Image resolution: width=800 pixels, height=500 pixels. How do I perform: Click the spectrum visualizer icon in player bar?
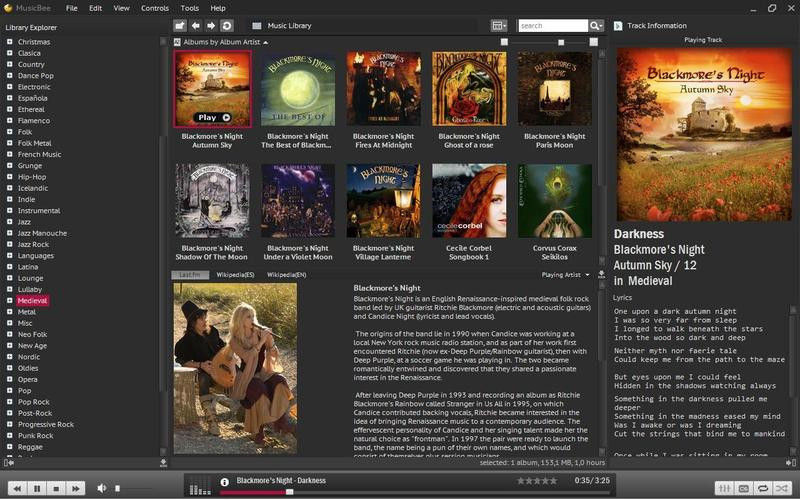pyautogui.click(x=200, y=485)
